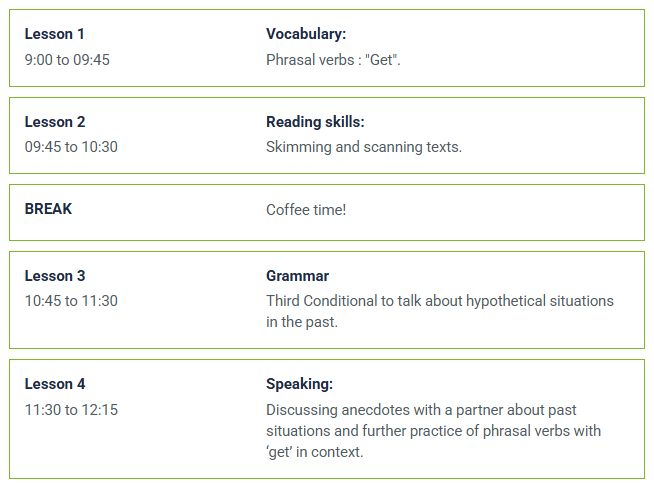
Task: Select the Vocabulary: heading
Action: [306, 35]
